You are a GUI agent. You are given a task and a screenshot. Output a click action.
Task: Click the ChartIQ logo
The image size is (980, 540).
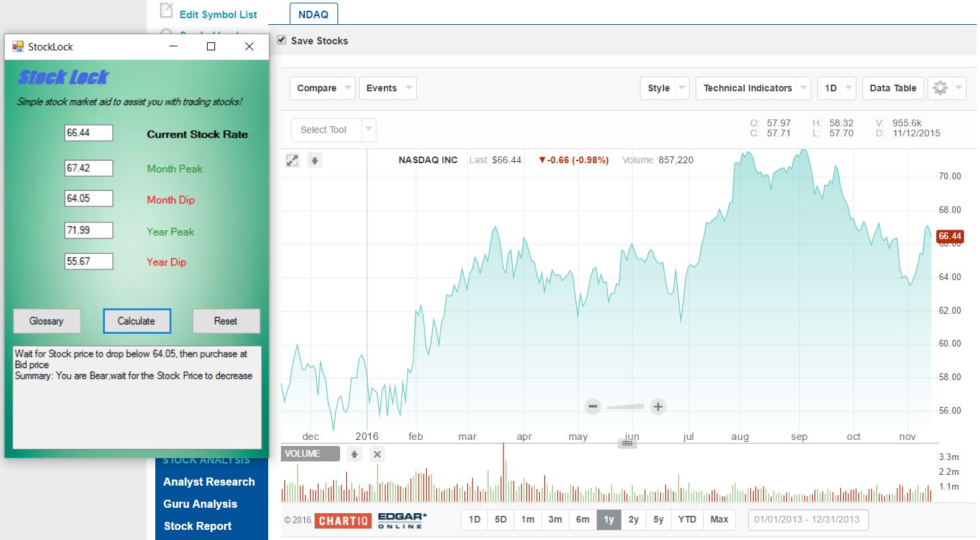coord(343,520)
